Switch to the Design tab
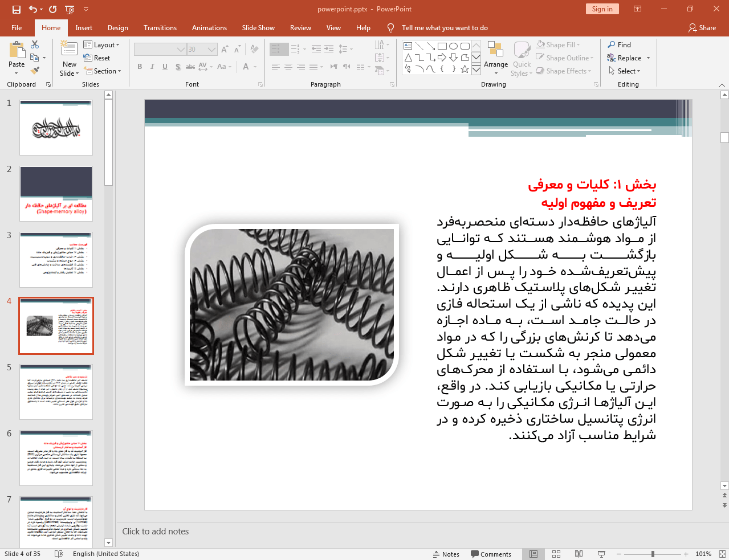 click(117, 28)
